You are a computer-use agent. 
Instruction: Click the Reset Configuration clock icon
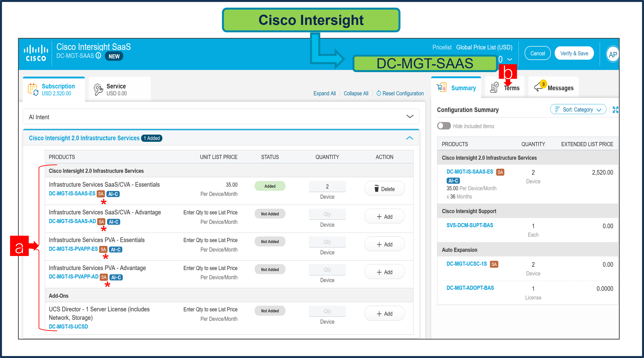point(379,93)
